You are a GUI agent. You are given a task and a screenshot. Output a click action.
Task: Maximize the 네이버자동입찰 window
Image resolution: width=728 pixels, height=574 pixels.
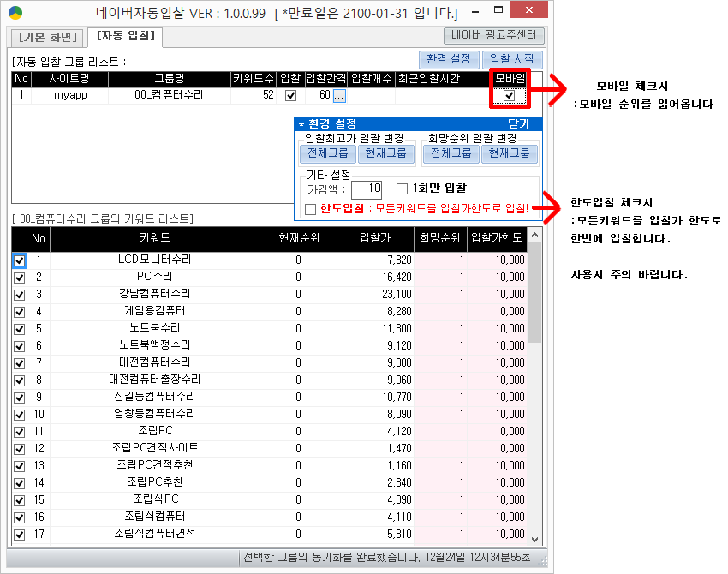pyautogui.click(x=498, y=9)
